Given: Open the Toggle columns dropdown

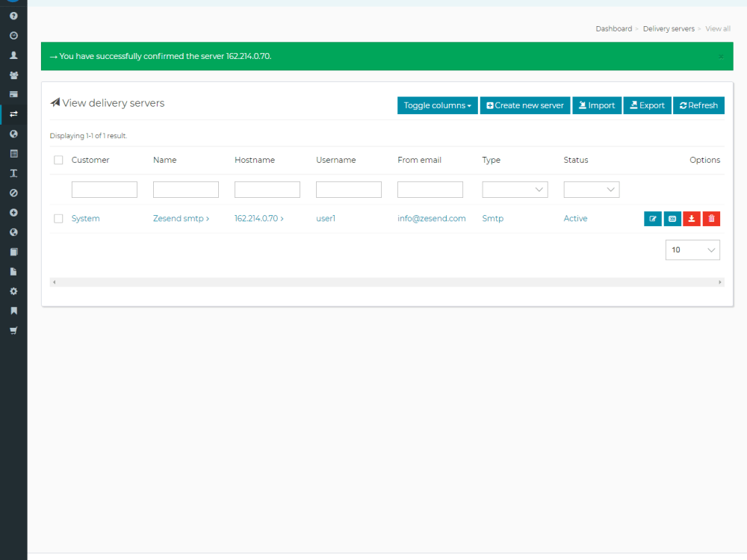Looking at the screenshot, I should pos(437,105).
